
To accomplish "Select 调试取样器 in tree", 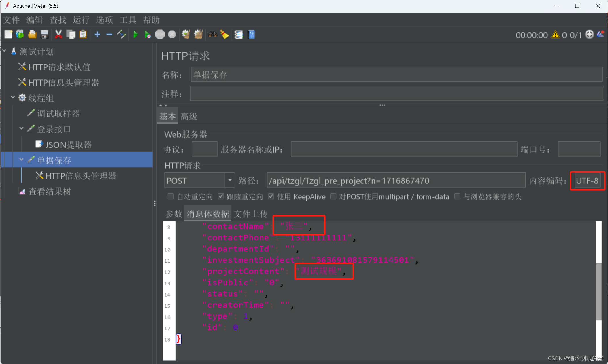I will click(x=54, y=113).
